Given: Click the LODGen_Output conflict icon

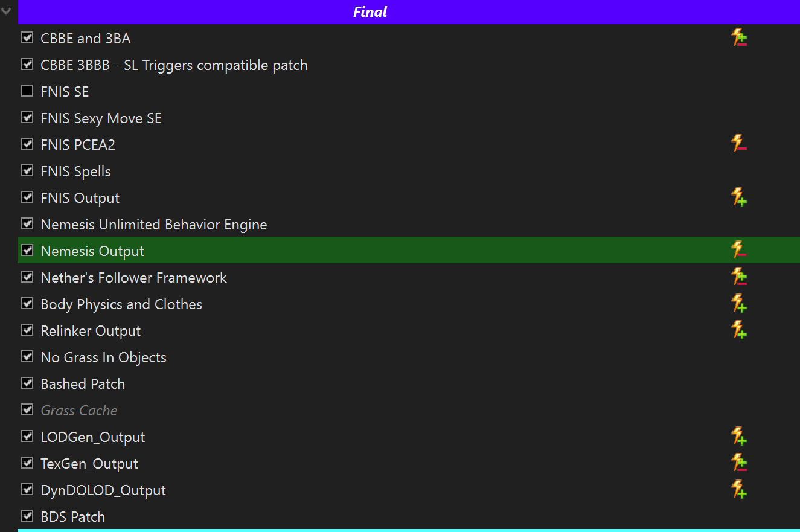Looking at the screenshot, I should 739,436.
